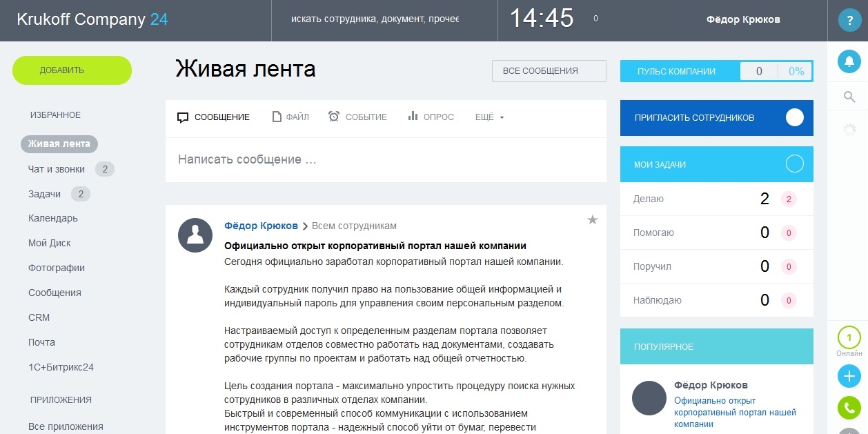Open the help question mark icon
This screenshot has height=434, width=868.
pyautogui.click(x=849, y=20)
